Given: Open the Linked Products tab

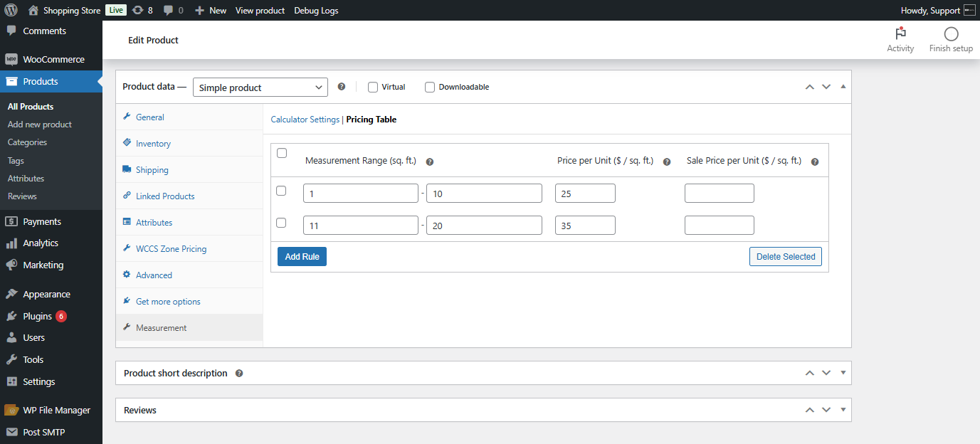Looking at the screenshot, I should coord(189,196).
